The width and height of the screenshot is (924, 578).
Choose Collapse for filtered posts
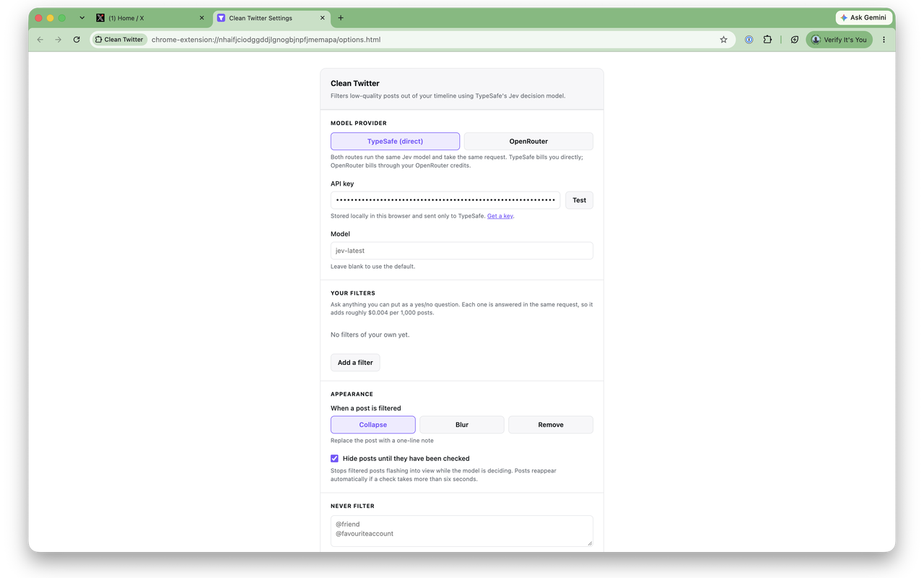coord(373,425)
